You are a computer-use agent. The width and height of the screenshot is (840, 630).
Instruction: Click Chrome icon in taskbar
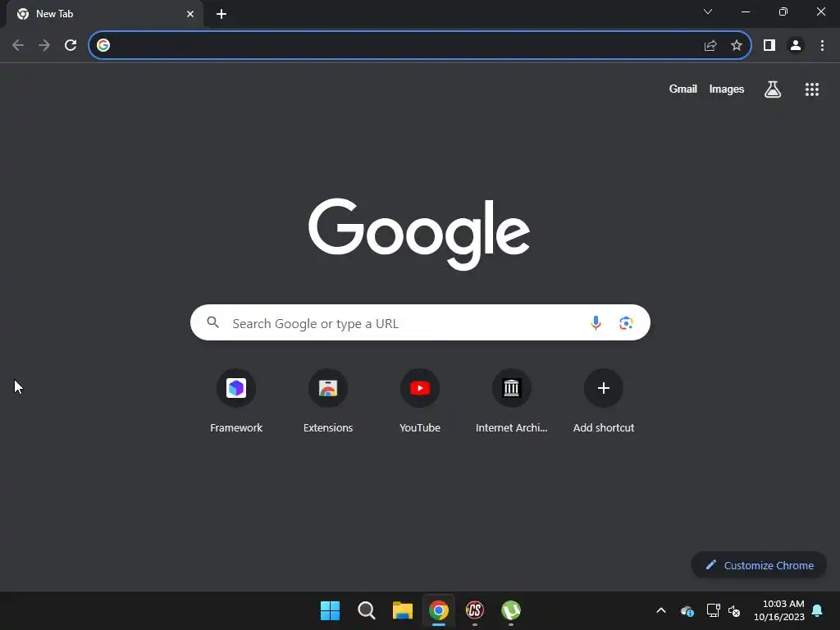coord(439,610)
